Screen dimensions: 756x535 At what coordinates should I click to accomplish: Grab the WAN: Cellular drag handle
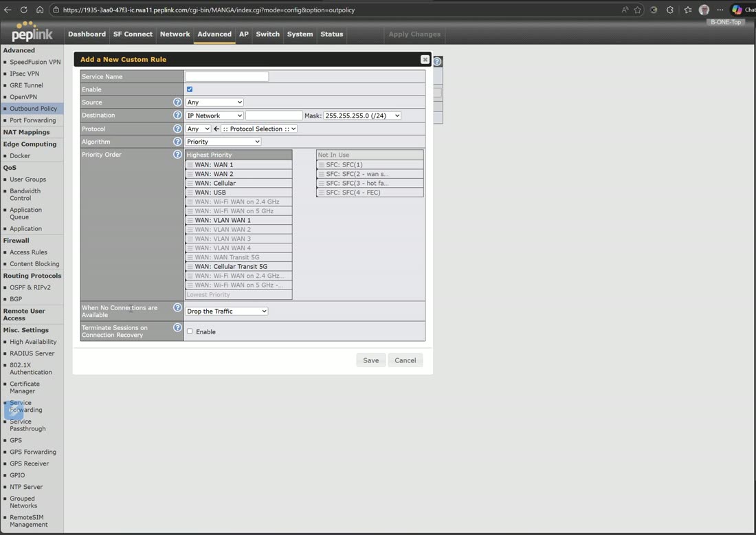190,184
